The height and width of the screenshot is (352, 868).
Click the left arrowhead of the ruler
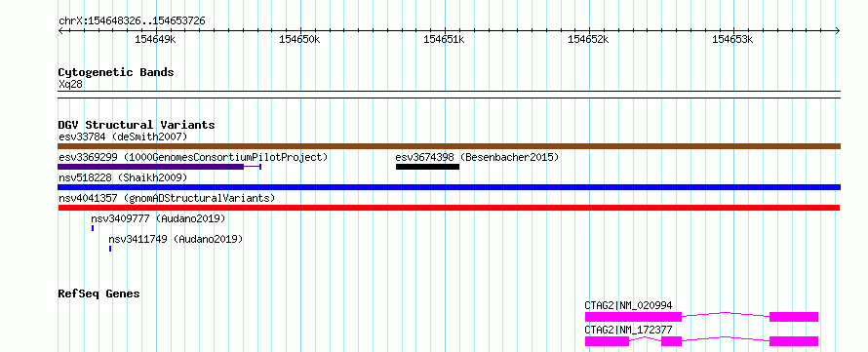click(60, 31)
